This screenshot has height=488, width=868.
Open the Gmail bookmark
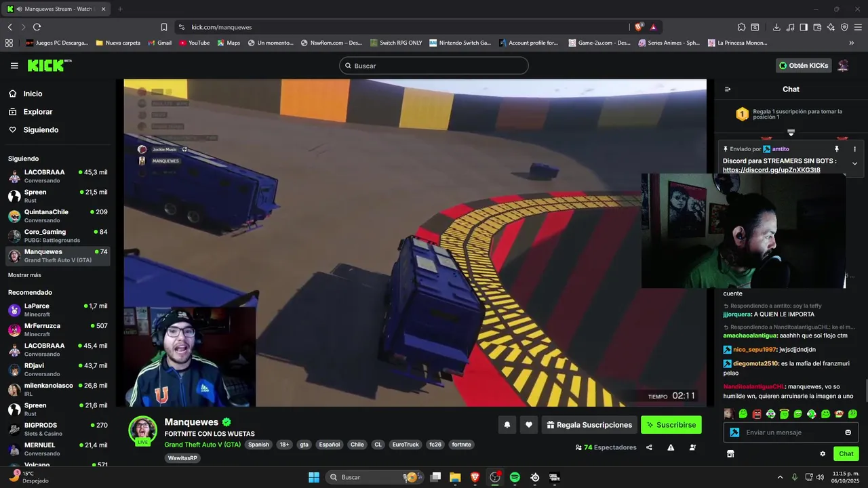coord(160,43)
